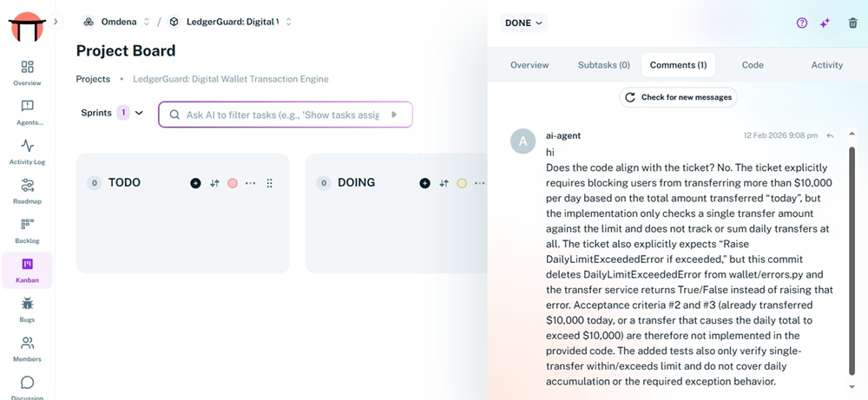Open the Bugs page
The height and width of the screenshot is (400, 868).
(x=27, y=309)
